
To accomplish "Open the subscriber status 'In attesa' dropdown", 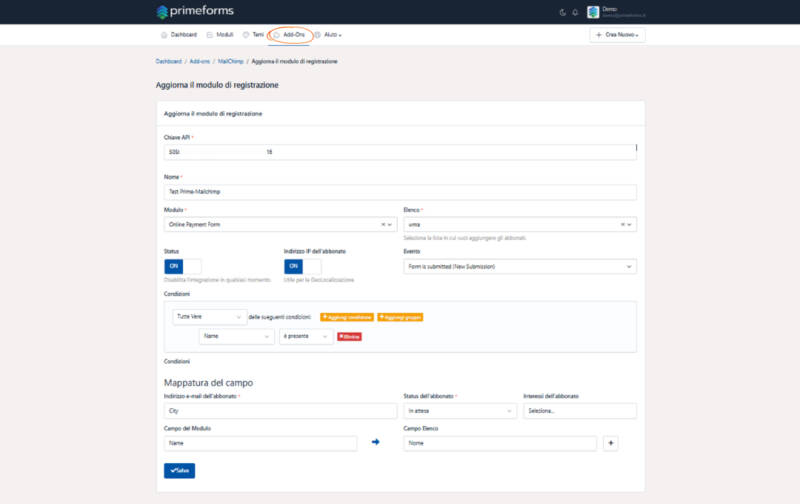I will [x=460, y=411].
